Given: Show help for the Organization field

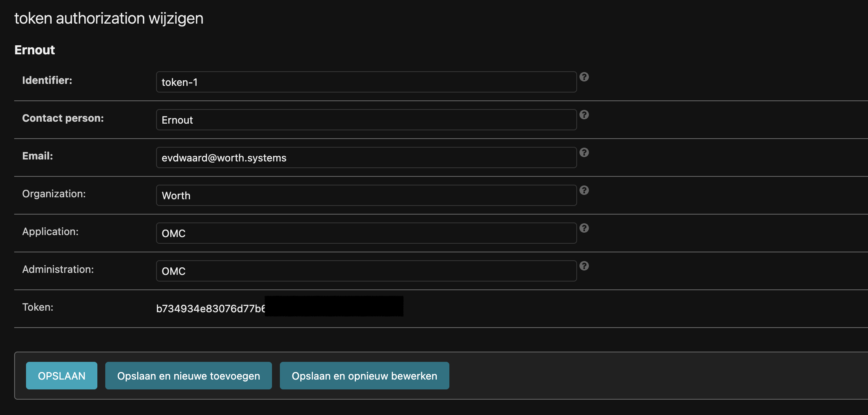Looking at the screenshot, I should [x=584, y=190].
